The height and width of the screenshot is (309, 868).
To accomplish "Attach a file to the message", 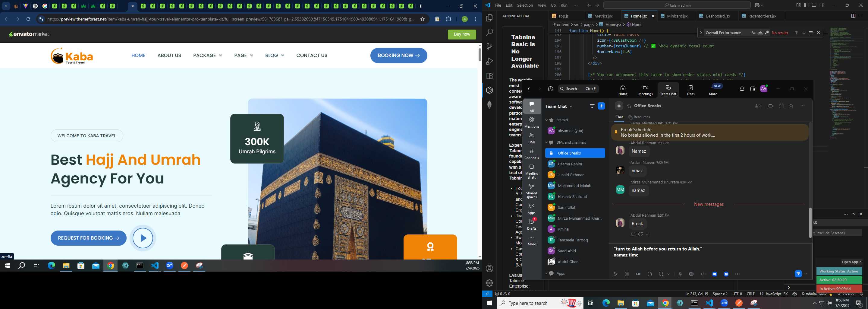I will tap(650, 274).
